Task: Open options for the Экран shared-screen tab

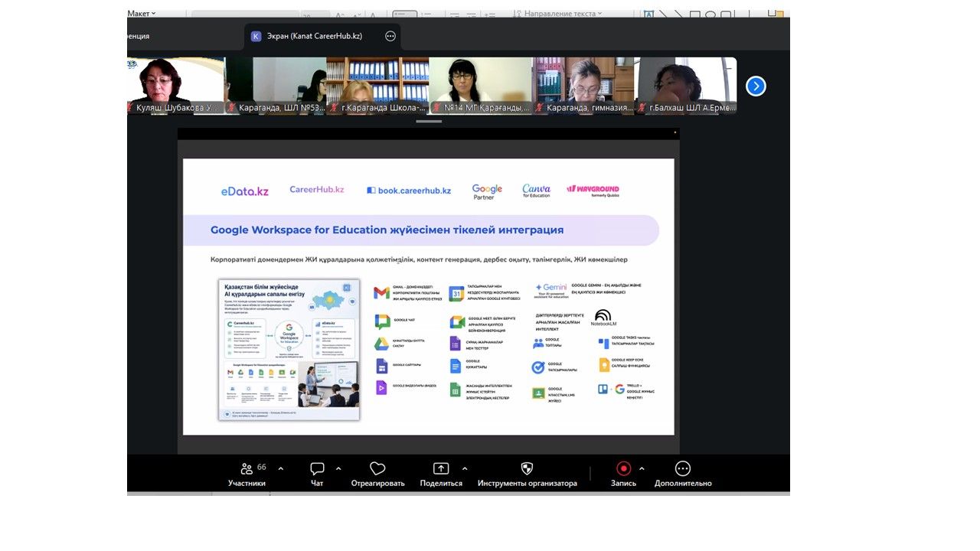Action: [x=390, y=36]
